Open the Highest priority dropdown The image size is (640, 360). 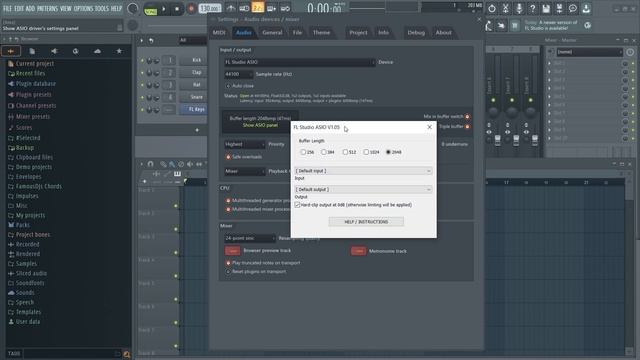[x=244, y=144]
